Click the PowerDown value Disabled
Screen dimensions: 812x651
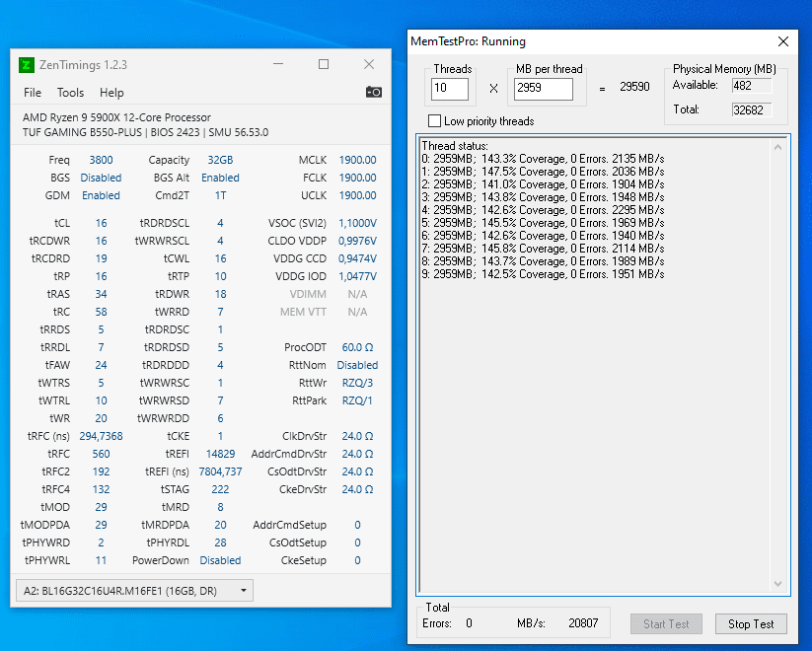coord(220,560)
